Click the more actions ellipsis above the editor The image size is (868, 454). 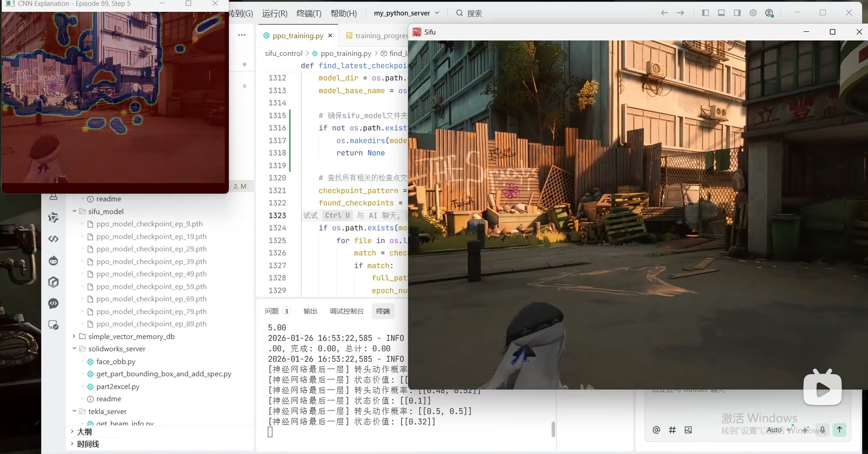tap(242, 35)
